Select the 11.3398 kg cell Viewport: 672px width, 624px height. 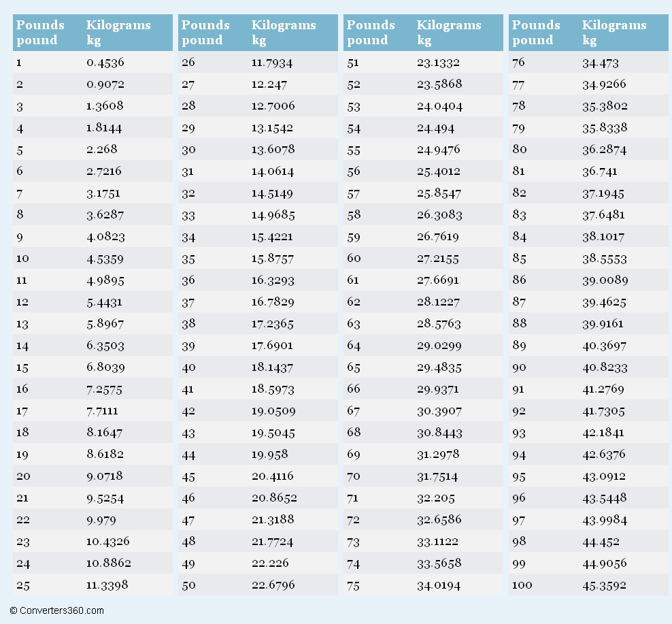(107, 585)
